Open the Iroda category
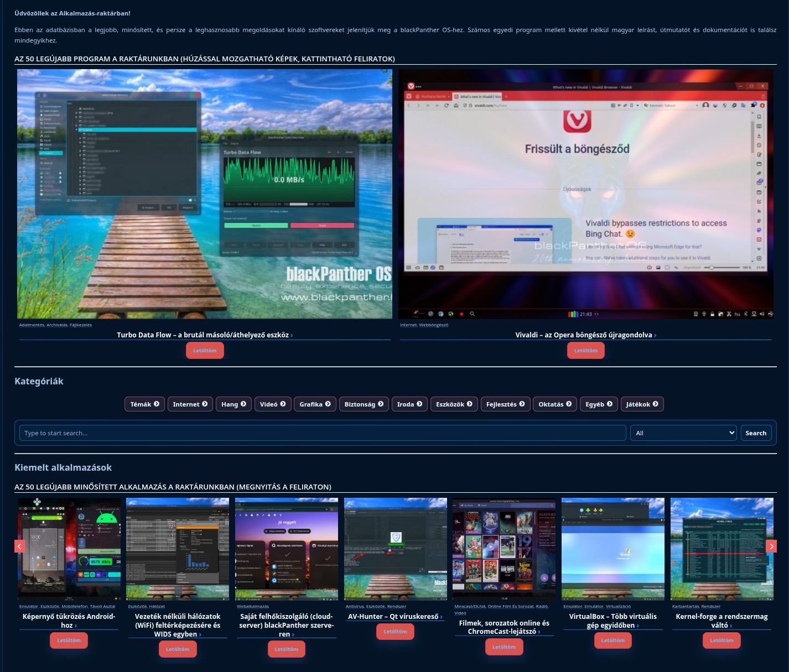The height and width of the screenshot is (672, 789). [x=410, y=404]
